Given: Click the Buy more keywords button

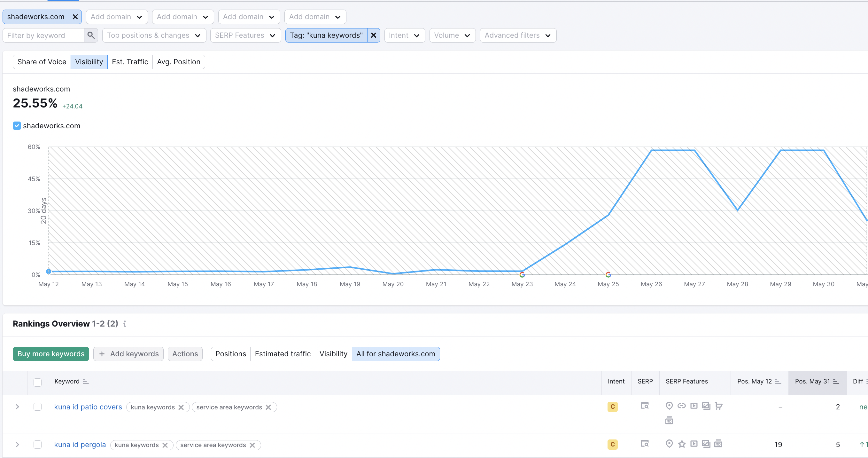Looking at the screenshot, I should (51, 354).
